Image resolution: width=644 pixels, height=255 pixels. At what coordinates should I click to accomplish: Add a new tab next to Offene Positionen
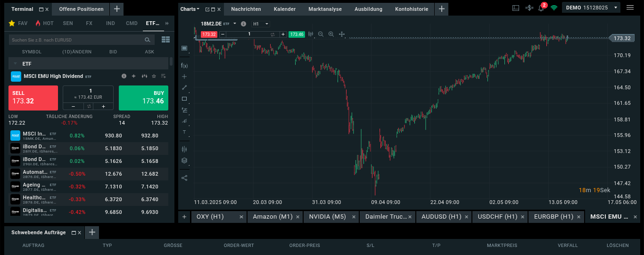pyautogui.click(x=117, y=9)
